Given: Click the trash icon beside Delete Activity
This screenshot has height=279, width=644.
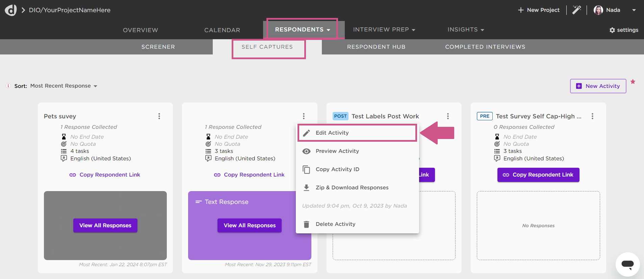Looking at the screenshot, I should coord(306,224).
